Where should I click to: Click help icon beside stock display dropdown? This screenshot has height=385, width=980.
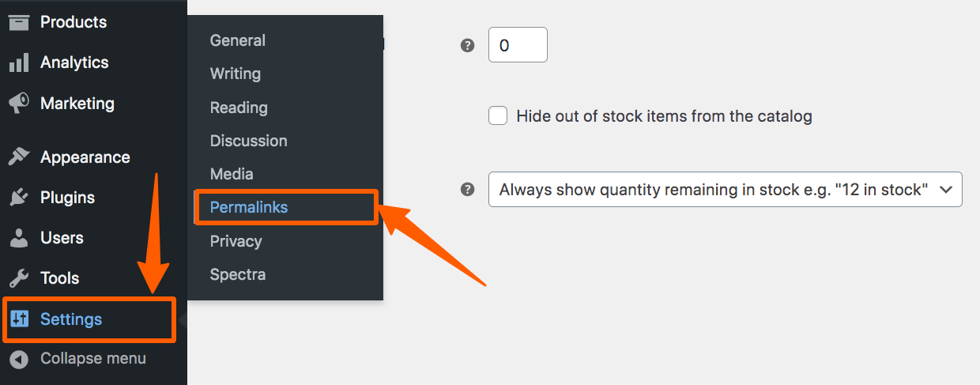[x=468, y=190]
